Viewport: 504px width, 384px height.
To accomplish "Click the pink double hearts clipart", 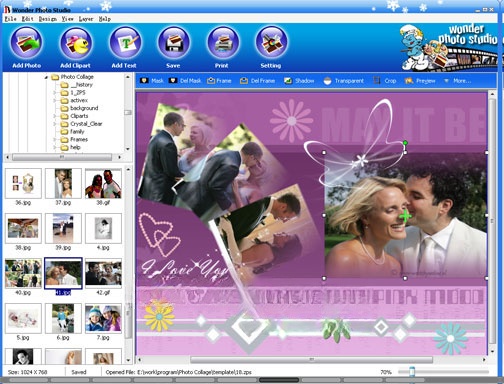I will [160, 234].
